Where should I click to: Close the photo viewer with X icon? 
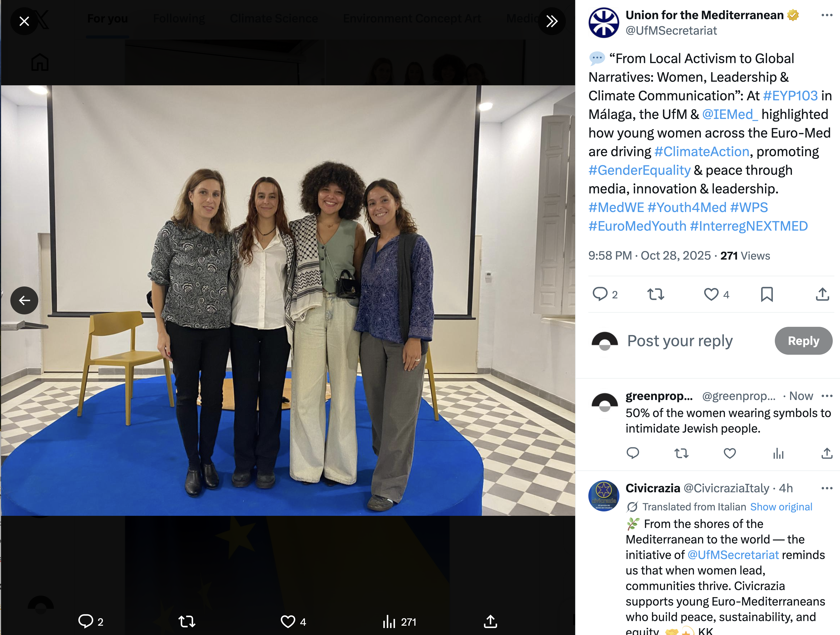(24, 21)
